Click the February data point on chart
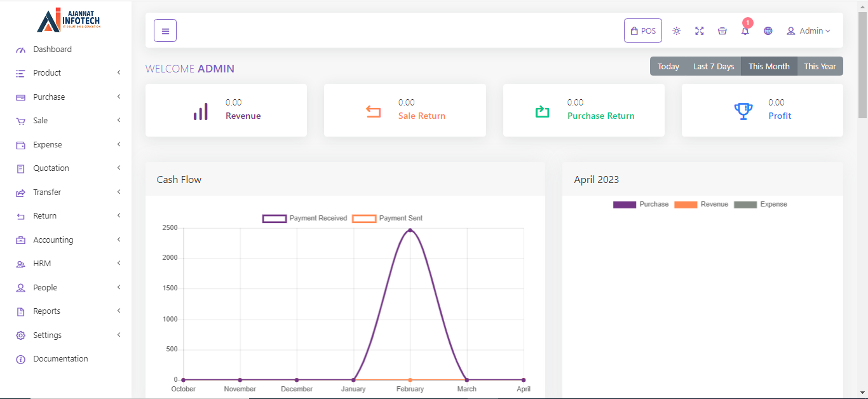 click(410, 230)
